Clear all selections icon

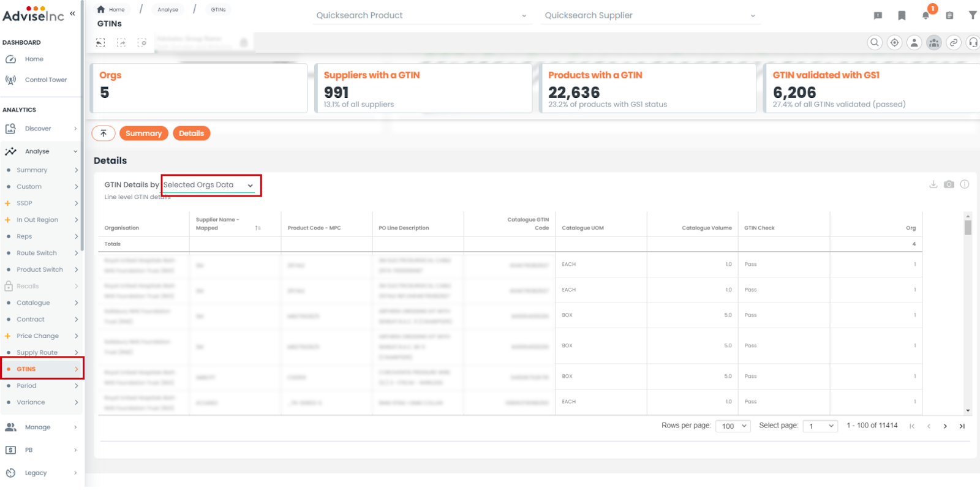tap(142, 42)
